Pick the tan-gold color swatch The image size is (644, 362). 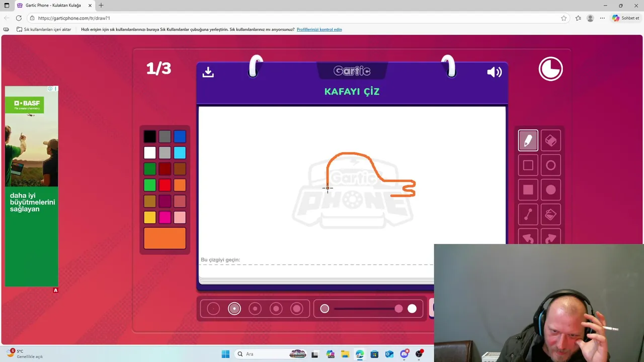(x=150, y=201)
